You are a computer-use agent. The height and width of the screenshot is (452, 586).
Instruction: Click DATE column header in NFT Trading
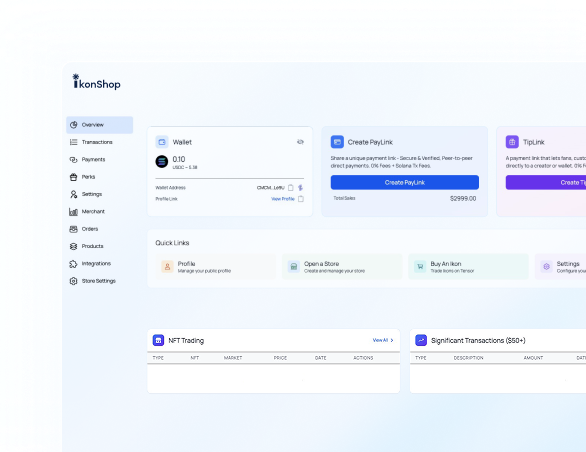coord(321,358)
